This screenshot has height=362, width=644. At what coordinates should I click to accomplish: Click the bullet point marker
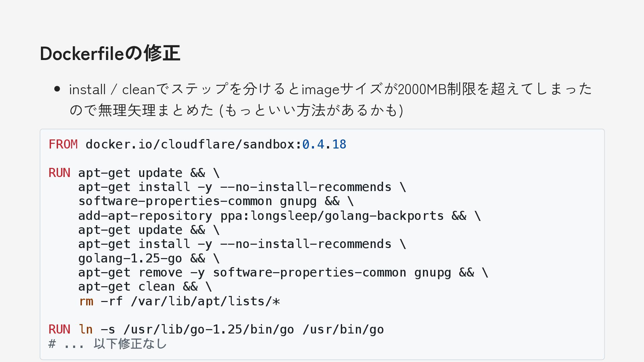[57, 89]
